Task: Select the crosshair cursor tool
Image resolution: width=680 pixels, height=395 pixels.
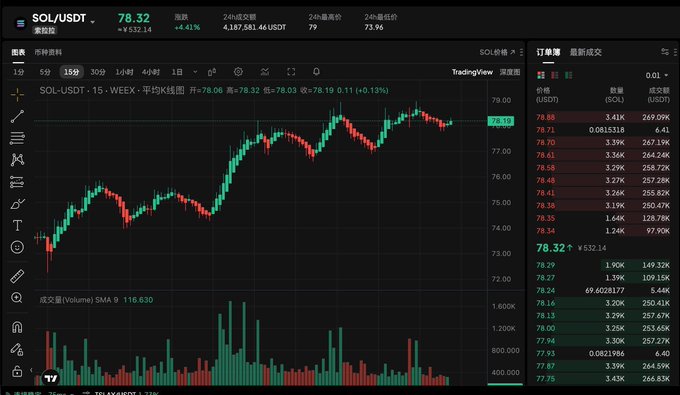Action: pyautogui.click(x=17, y=94)
